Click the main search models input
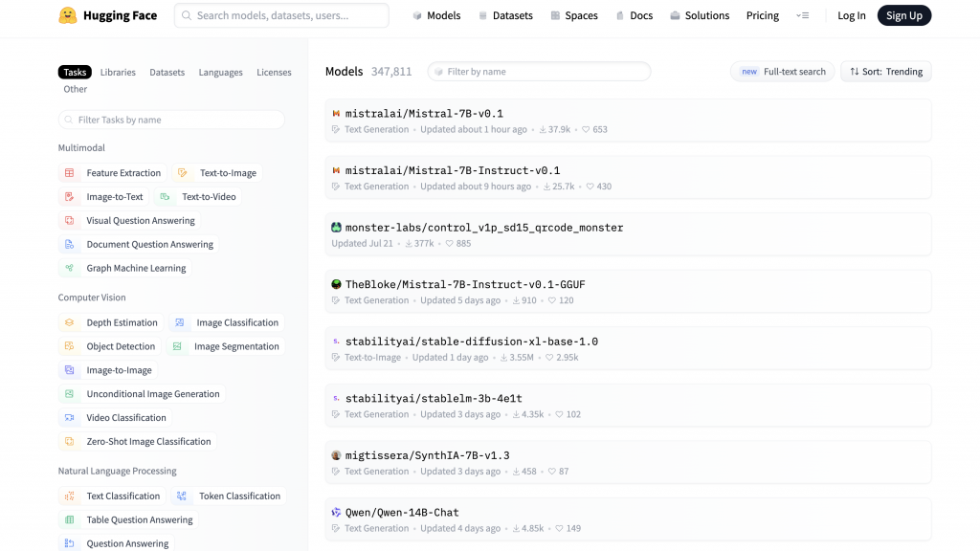Image resolution: width=980 pixels, height=551 pixels. point(281,15)
